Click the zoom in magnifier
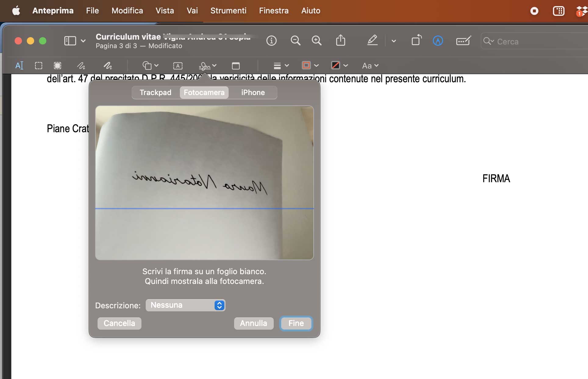 coord(316,41)
